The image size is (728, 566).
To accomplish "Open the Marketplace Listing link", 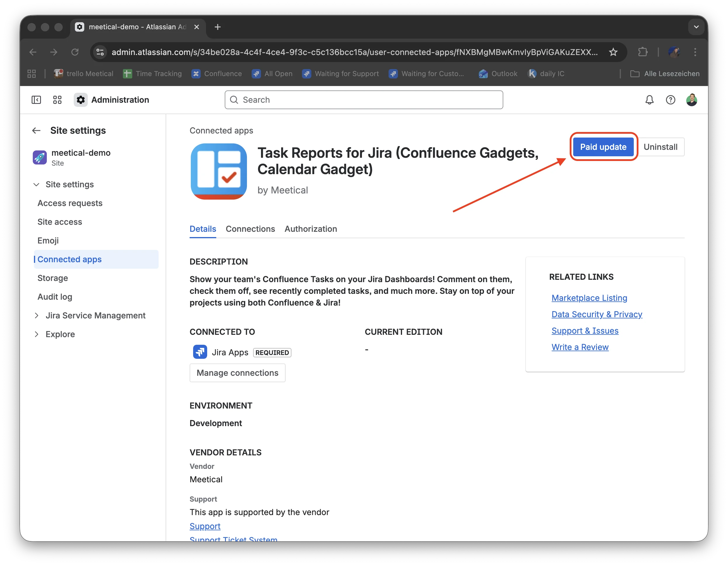I will (x=589, y=298).
